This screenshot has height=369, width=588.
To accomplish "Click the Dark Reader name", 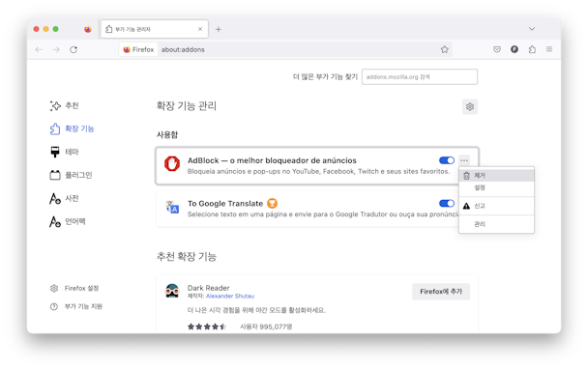I will [x=209, y=288].
